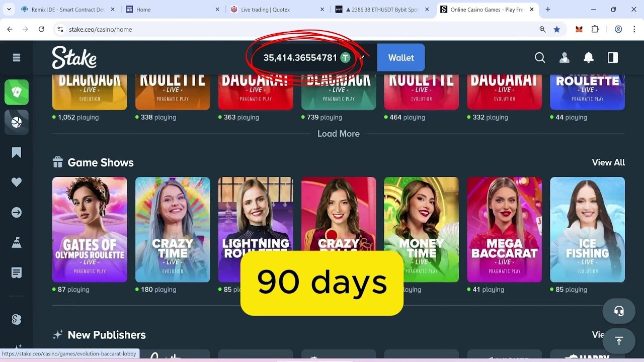
Task: Click the Wallet button
Action: [x=401, y=58]
